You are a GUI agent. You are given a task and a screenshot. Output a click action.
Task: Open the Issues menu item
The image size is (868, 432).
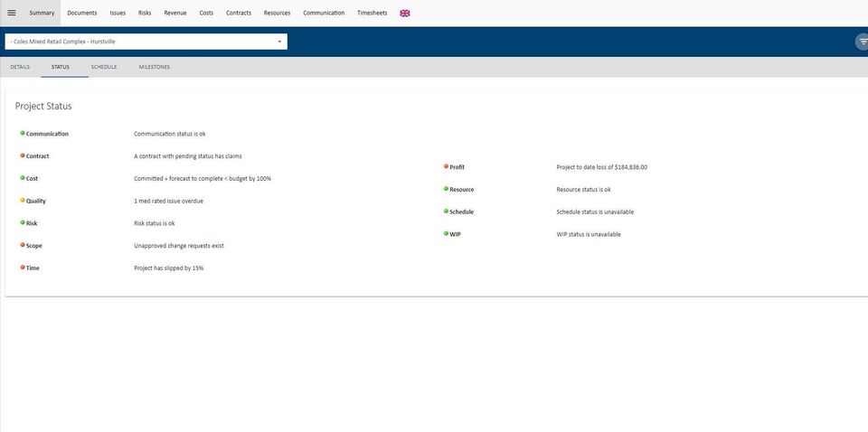pyautogui.click(x=118, y=13)
